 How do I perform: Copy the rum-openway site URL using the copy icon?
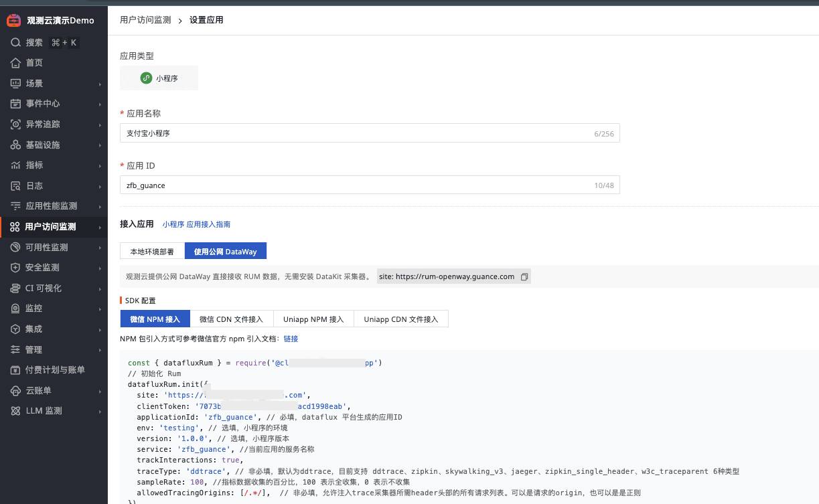click(524, 276)
